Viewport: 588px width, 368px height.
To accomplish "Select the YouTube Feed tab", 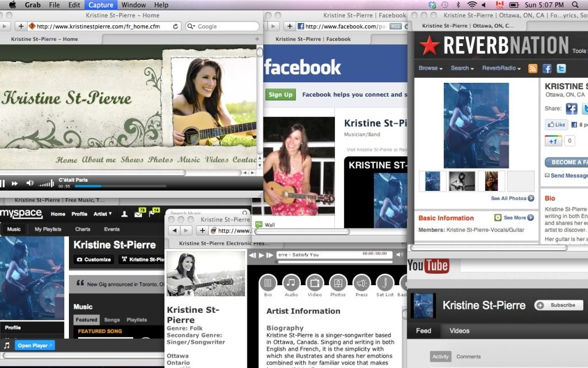I will [x=423, y=331].
